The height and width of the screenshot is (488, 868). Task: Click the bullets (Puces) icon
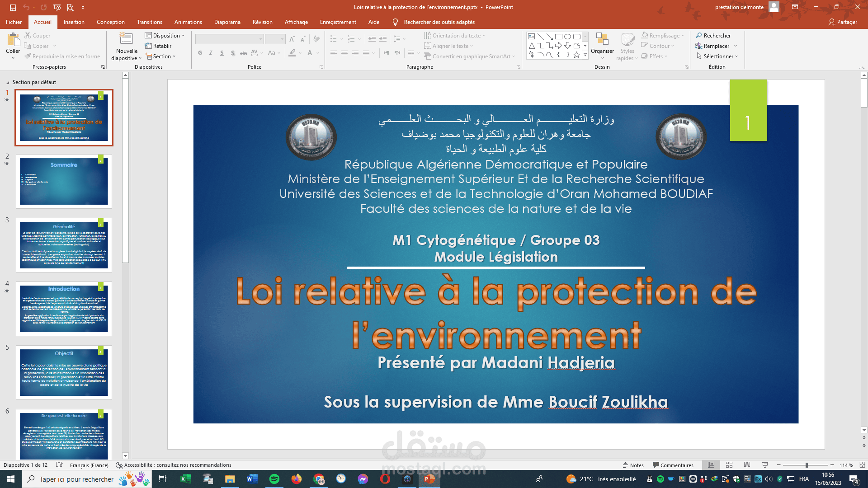pyautogui.click(x=333, y=39)
